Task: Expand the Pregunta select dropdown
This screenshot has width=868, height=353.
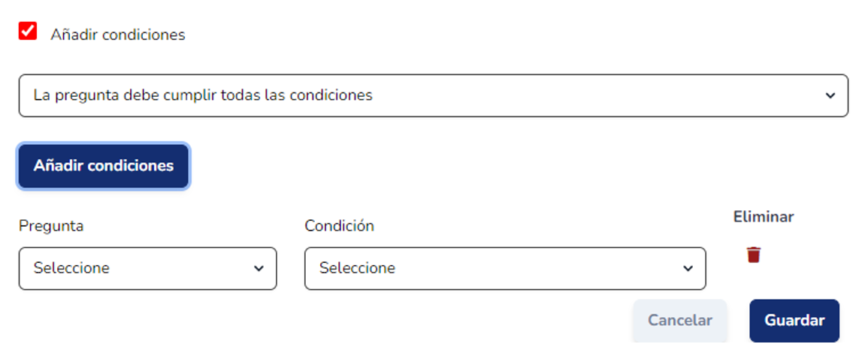Action: 147,268
